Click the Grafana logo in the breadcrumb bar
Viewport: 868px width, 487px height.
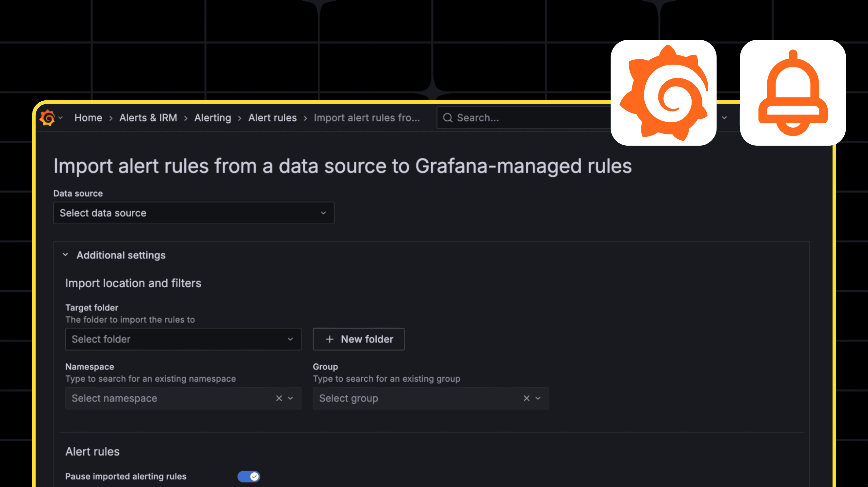coord(47,118)
